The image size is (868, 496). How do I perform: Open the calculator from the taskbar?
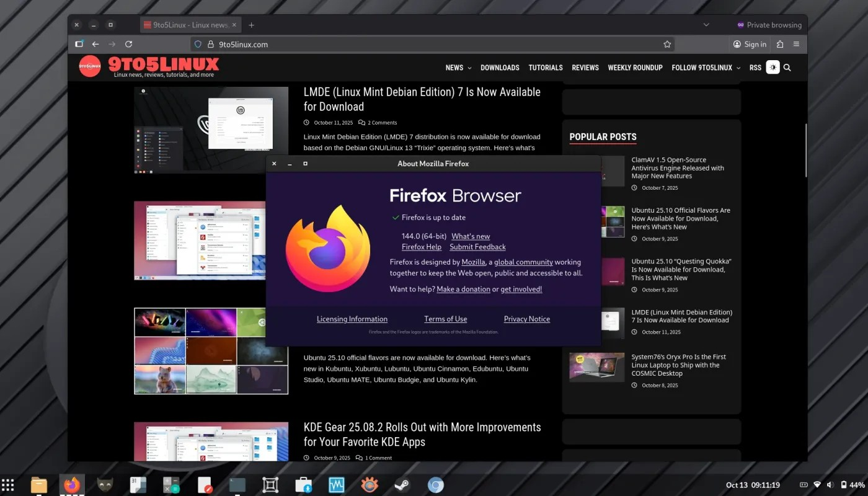[171, 484]
